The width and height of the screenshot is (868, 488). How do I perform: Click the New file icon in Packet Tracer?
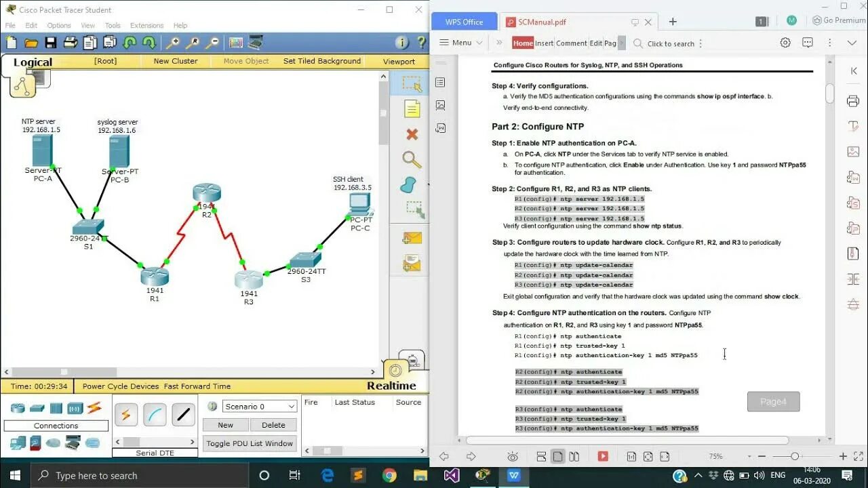(x=12, y=43)
